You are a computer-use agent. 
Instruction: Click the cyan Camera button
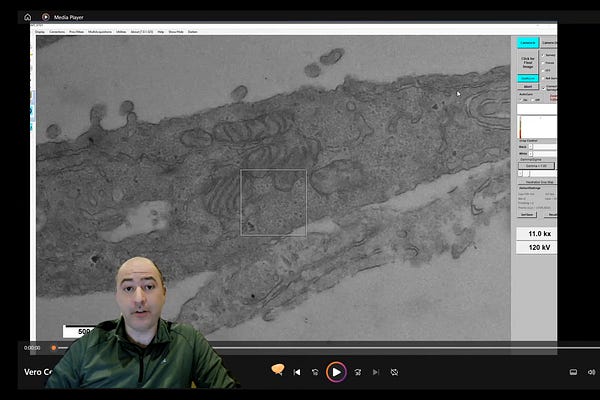click(528, 42)
